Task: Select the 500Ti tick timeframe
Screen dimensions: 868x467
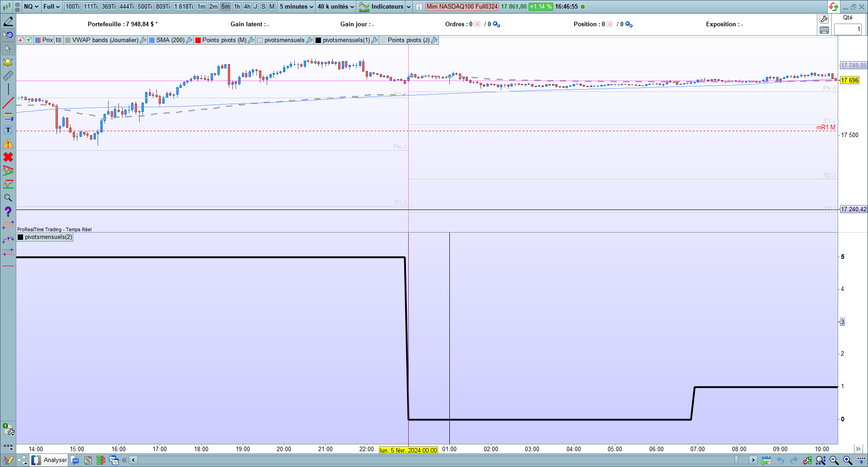Action: coord(145,7)
